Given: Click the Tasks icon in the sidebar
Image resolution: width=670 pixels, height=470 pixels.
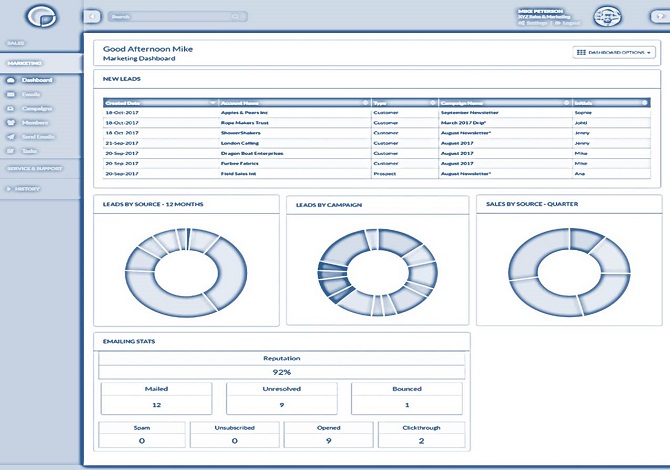Looking at the screenshot, I should pyautogui.click(x=11, y=150).
